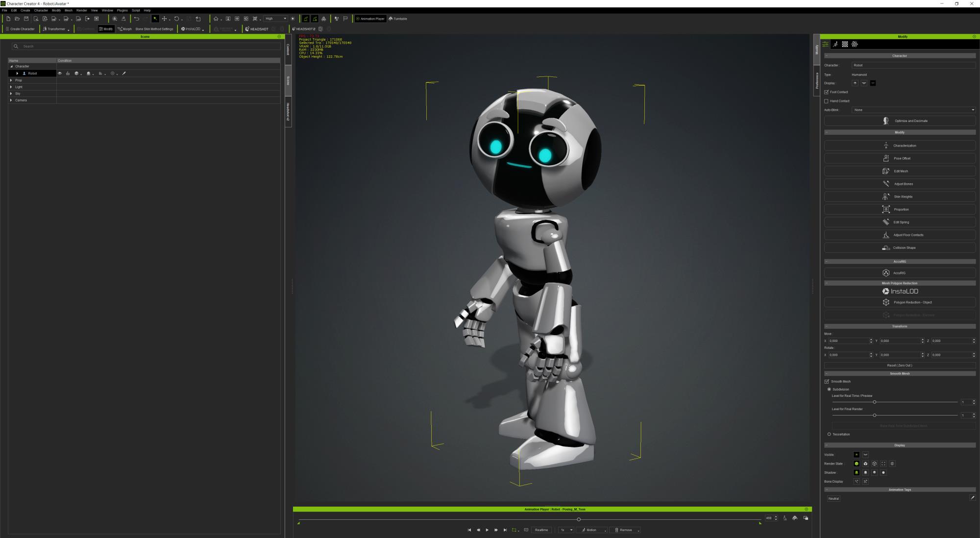Click the Save Project disk icon
This screenshot has width=980, height=538.
tap(26, 19)
